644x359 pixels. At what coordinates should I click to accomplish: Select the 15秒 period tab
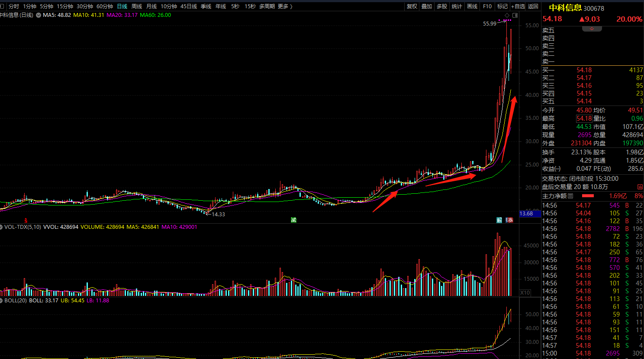[250, 6]
